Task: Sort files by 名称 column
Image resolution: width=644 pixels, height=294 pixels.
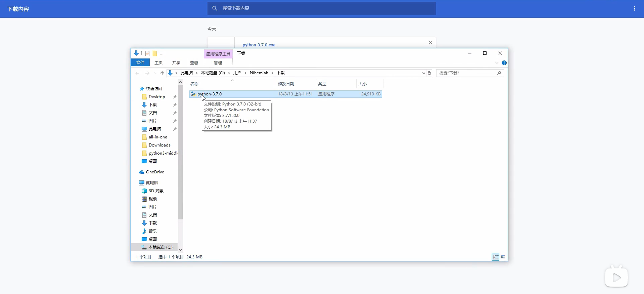Action: [x=194, y=84]
